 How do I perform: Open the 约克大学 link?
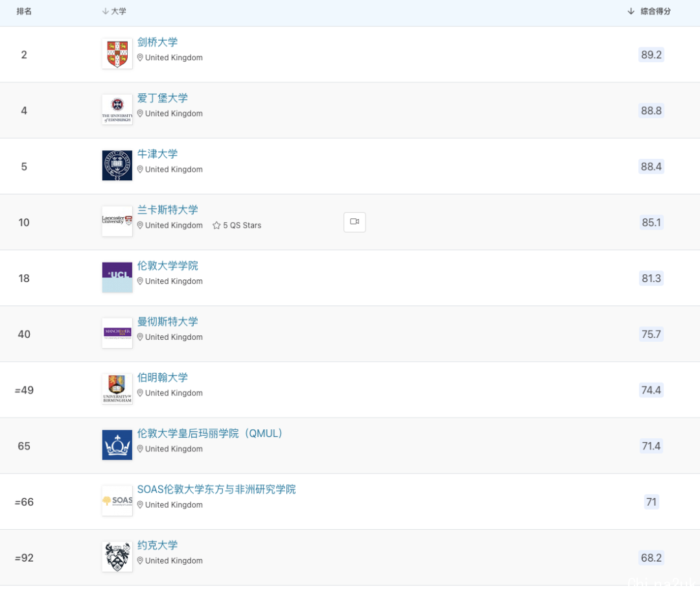tap(157, 545)
